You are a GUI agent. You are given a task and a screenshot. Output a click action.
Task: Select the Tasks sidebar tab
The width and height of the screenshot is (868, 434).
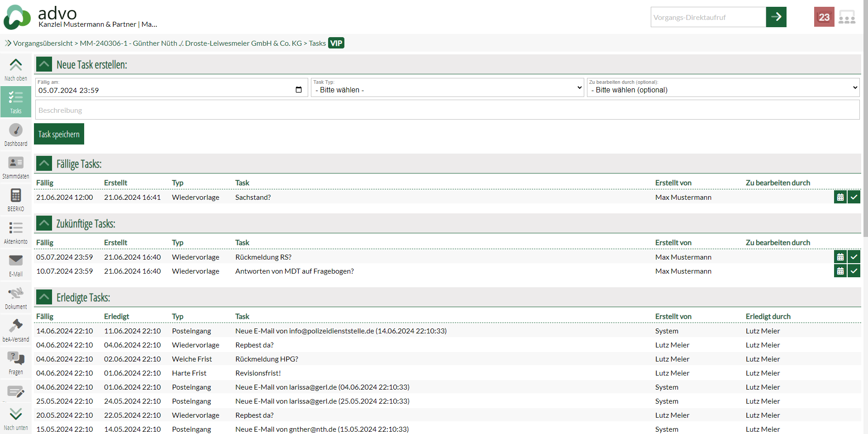[16, 102]
